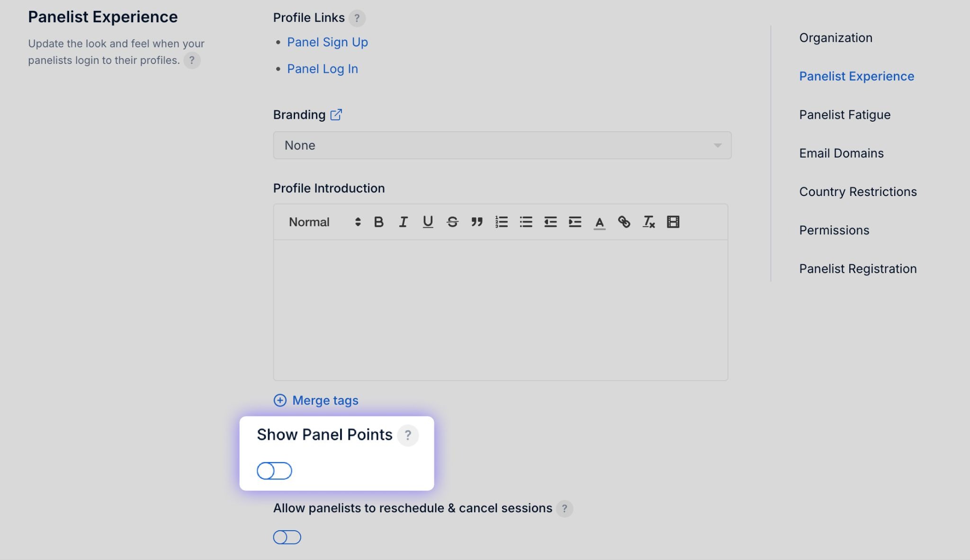970x560 pixels.
Task: Toggle allow panelists to reschedule sessions
Action: pyautogui.click(x=287, y=537)
